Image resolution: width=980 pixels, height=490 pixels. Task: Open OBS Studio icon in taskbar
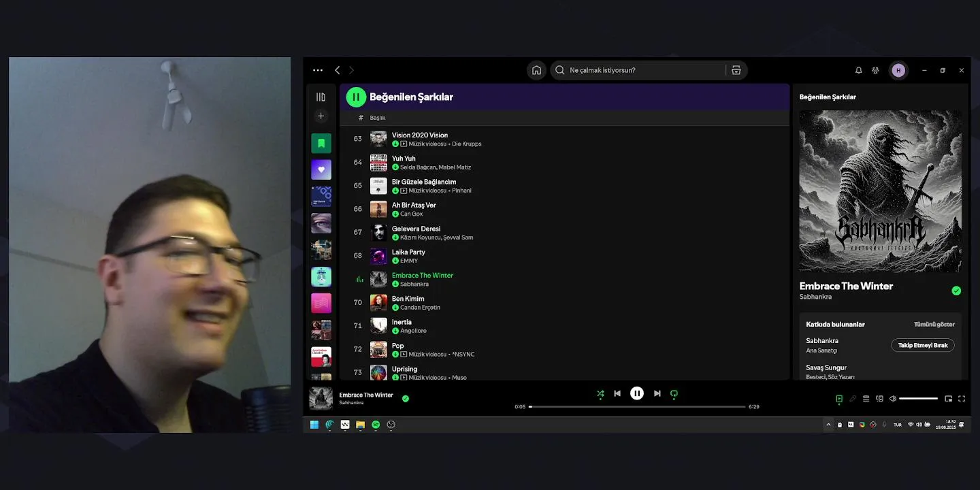point(391,425)
